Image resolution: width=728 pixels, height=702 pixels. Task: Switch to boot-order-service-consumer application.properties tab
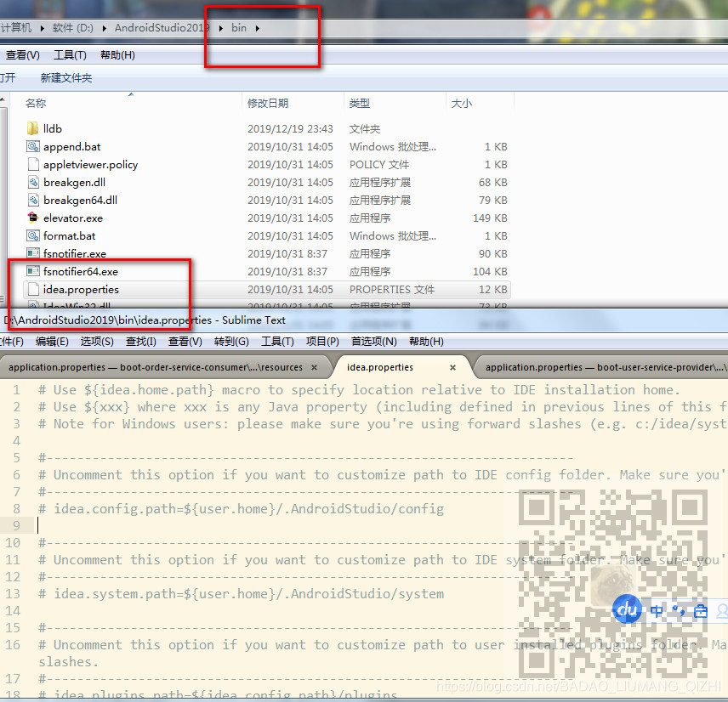(156, 367)
